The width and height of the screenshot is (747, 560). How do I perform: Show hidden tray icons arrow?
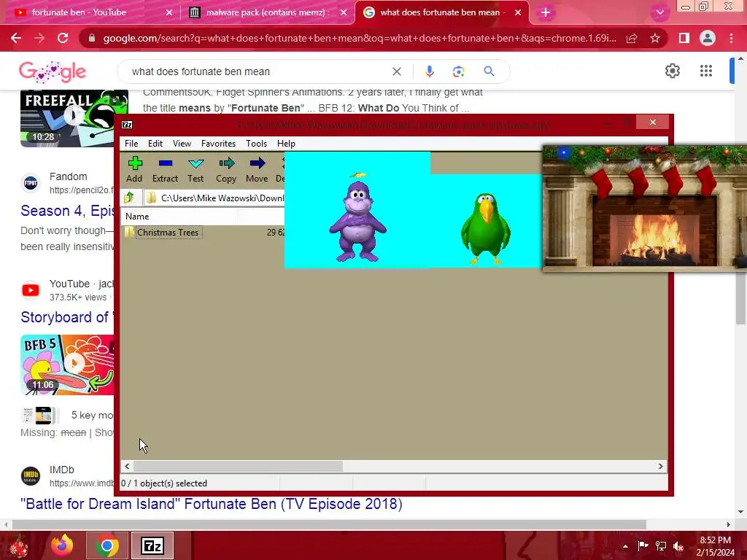coord(625,546)
